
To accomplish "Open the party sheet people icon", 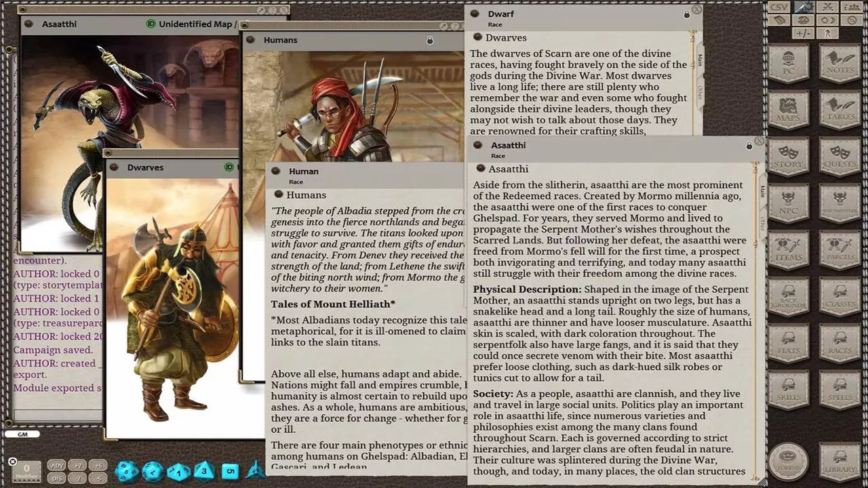I will pos(850,7).
